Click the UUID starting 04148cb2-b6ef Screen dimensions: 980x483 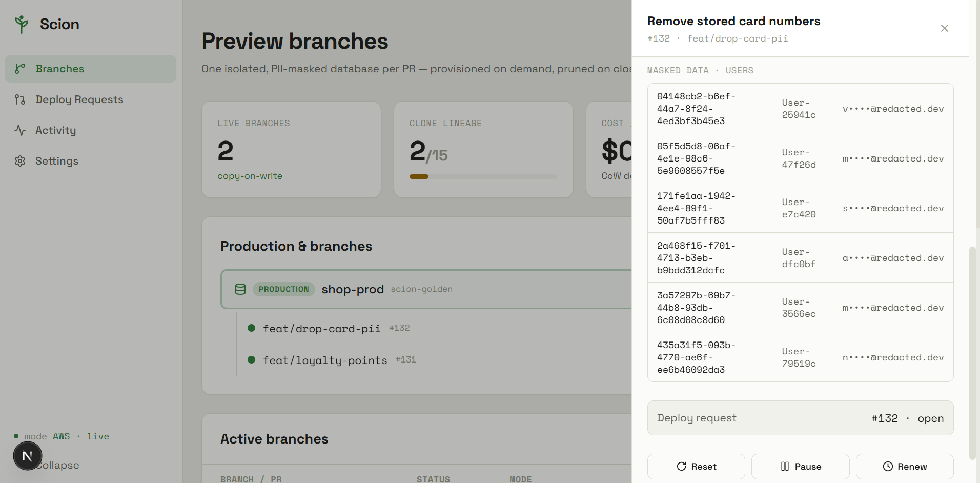pos(696,109)
